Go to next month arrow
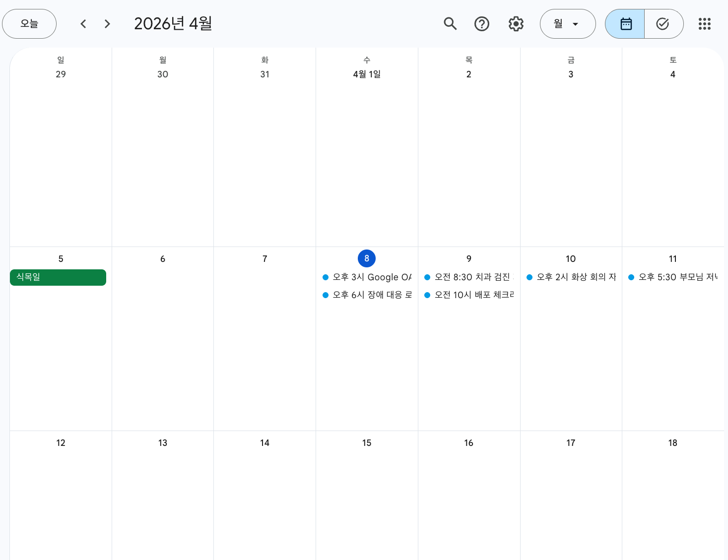The width and height of the screenshot is (728, 560). (x=107, y=24)
